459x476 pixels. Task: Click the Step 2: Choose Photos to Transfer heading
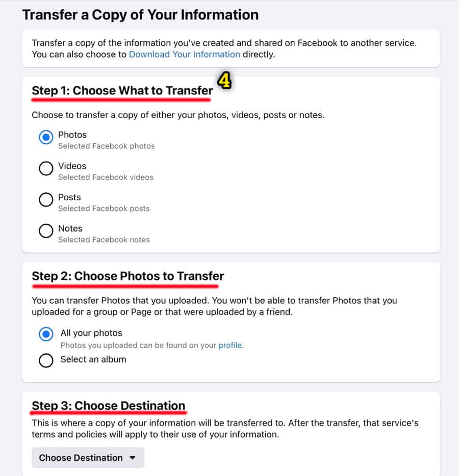pos(127,276)
